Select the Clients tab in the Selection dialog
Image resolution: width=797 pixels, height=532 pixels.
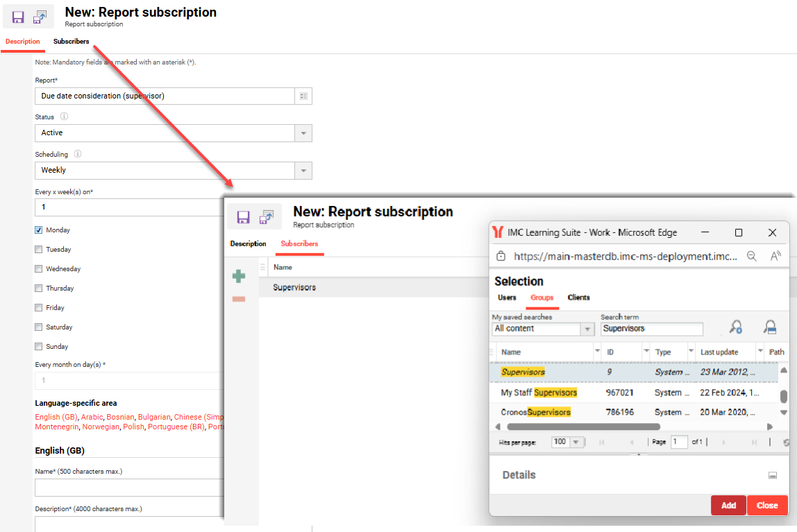(x=579, y=298)
